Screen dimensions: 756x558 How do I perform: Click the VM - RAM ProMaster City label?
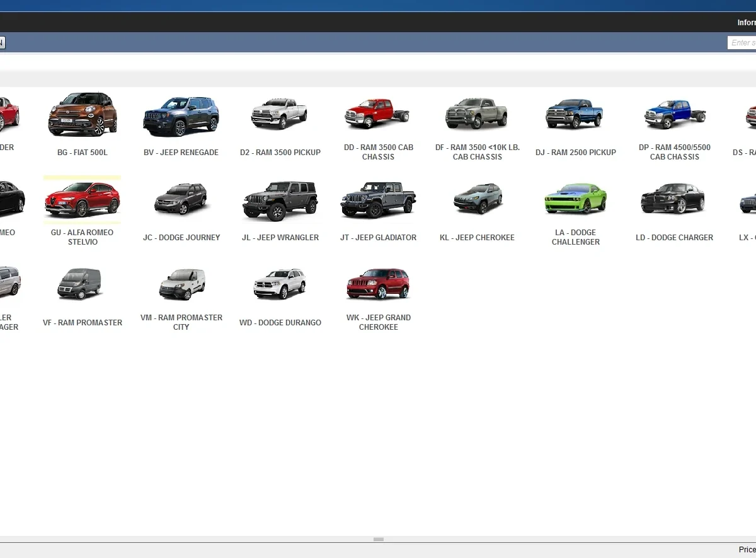pyautogui.click(x=181, y=322)
